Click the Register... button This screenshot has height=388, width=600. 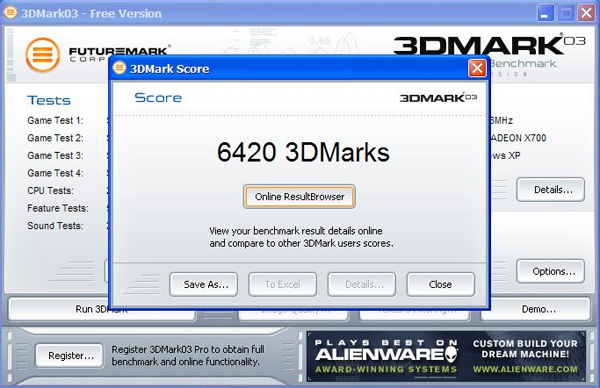(x=69, y=355)
